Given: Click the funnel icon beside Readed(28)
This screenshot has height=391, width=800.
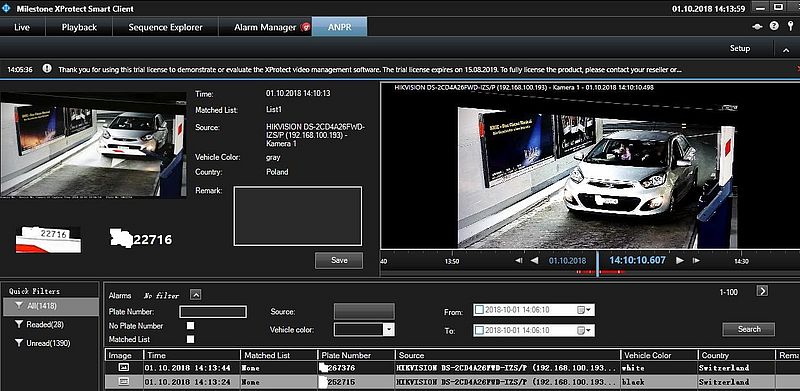Looking at the screenshot, I should coord(19,325).
